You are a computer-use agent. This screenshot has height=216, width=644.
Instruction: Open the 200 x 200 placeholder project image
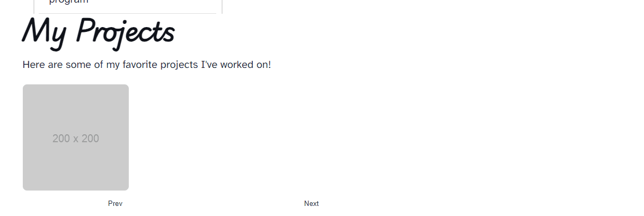pos(76,137)
